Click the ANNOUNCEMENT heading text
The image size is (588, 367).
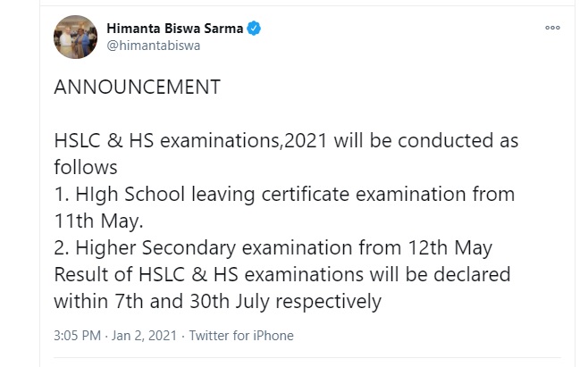137,88
